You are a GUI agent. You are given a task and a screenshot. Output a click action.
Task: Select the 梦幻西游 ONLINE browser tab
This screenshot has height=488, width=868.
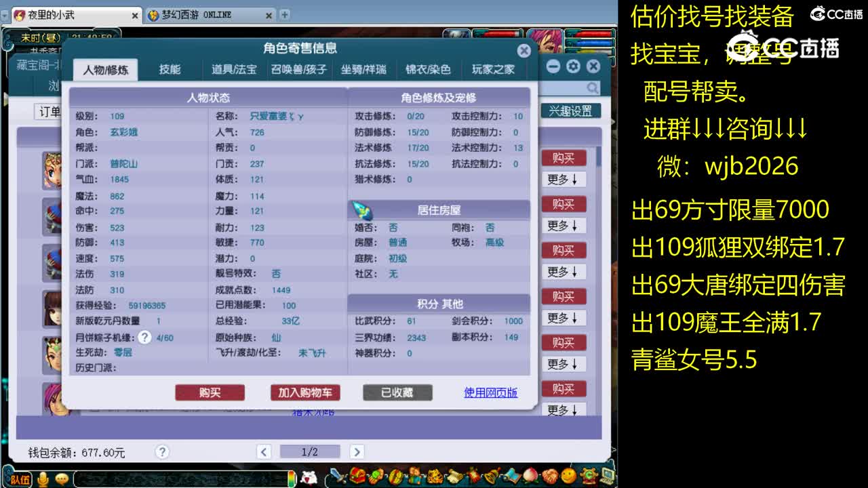click(x=210, y=15)
